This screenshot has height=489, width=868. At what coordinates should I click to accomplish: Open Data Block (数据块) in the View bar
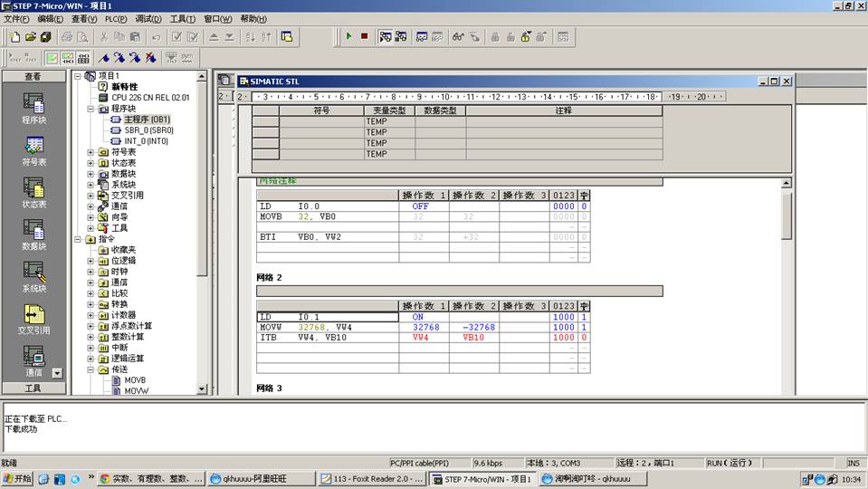(x=33, y=235)
